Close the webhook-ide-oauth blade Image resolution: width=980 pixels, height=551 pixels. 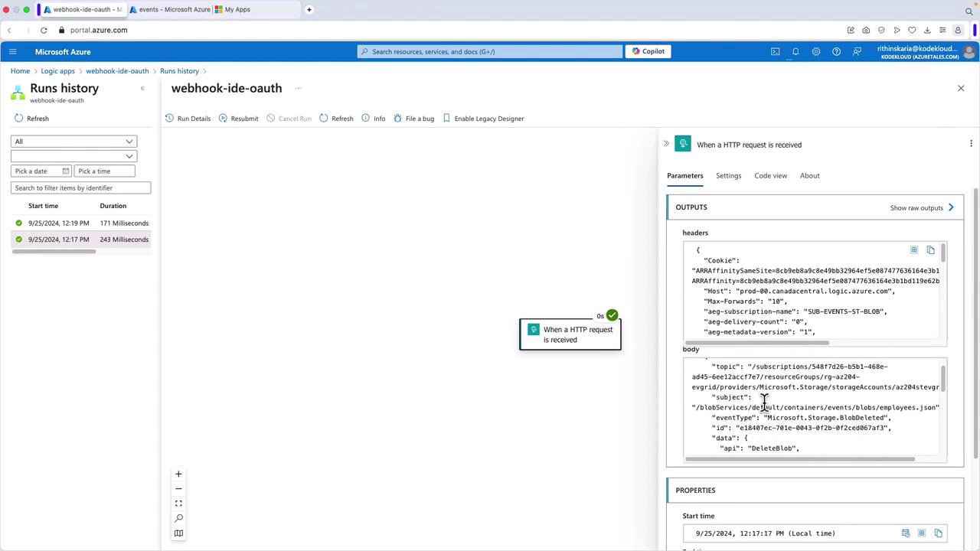(961, 88)
